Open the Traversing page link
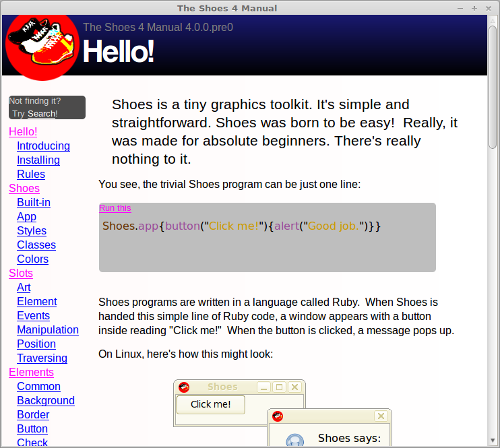Viewport: 500px width, 448px height. click(x=42, y=358)
